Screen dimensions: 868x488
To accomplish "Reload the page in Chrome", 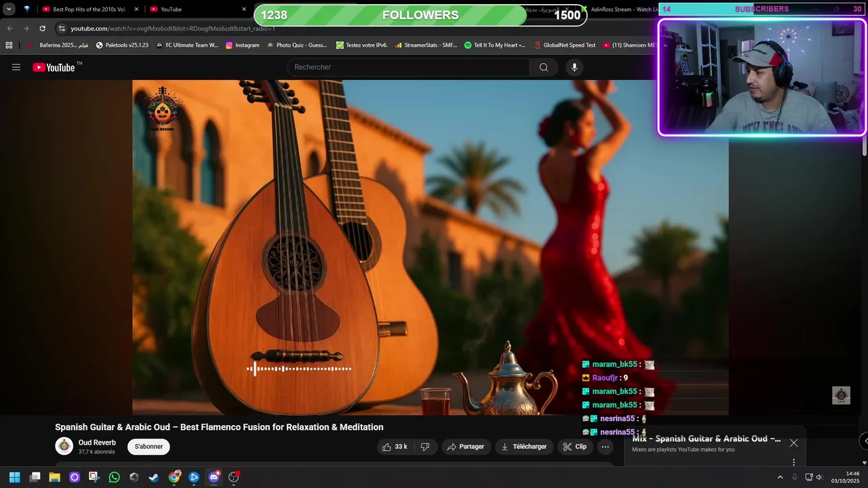I will [x=42, y=28].
